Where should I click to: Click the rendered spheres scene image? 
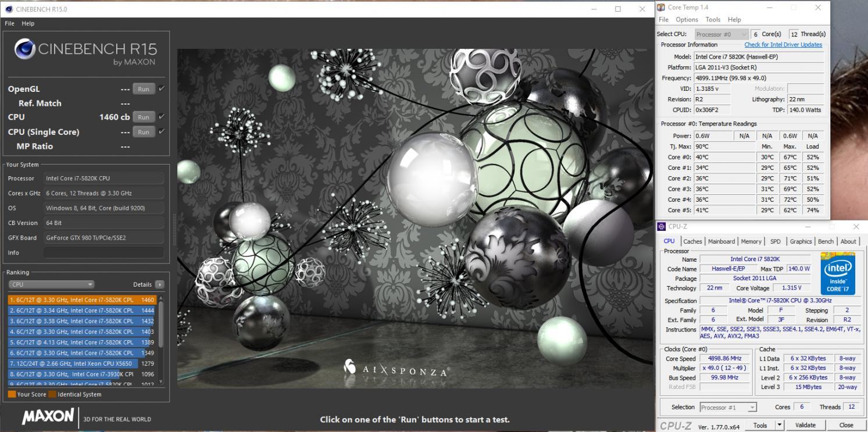(x=415, y=218)
